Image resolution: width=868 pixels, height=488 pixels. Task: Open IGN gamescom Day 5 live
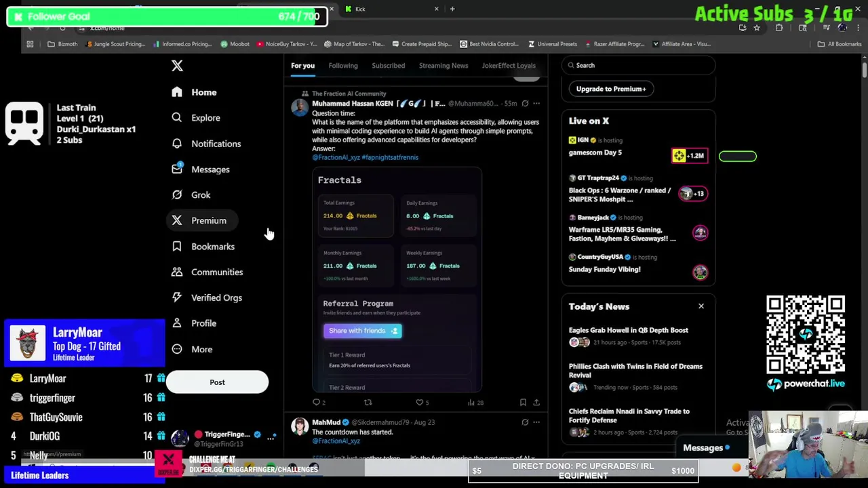click(x=638, y=146)
